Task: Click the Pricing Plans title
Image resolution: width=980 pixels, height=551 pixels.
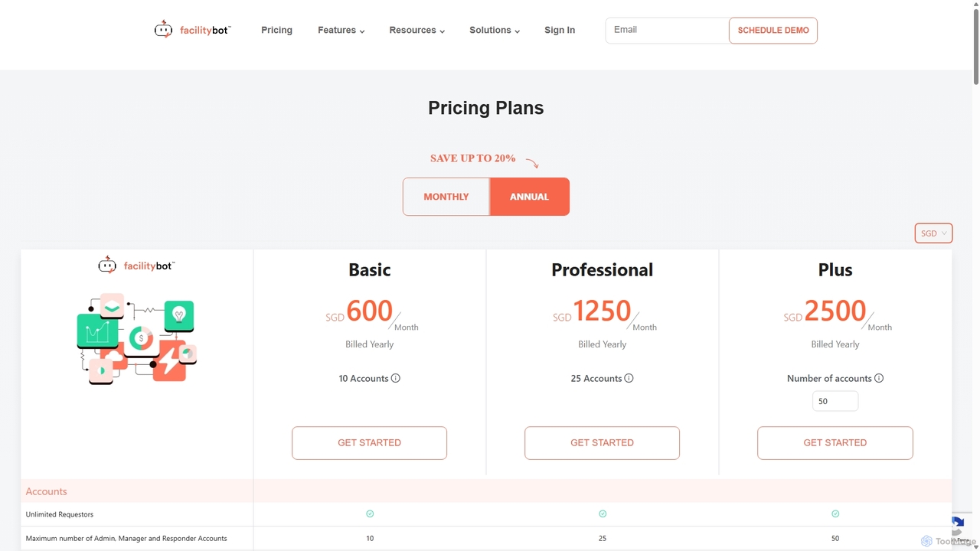Action: pos(486,108)
